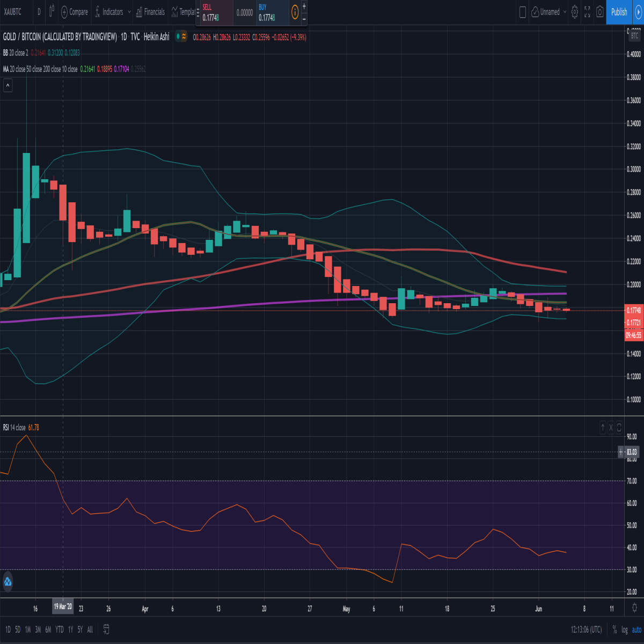The width and height of the screenshot is (644, 644).
Task: Open the Go to date icon
Action: (106, 629)
